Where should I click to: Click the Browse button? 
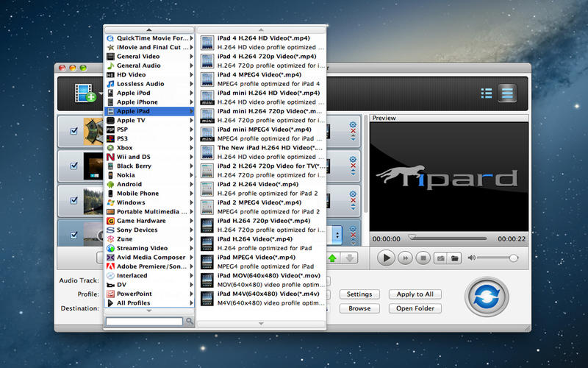(x=359, y=308)
